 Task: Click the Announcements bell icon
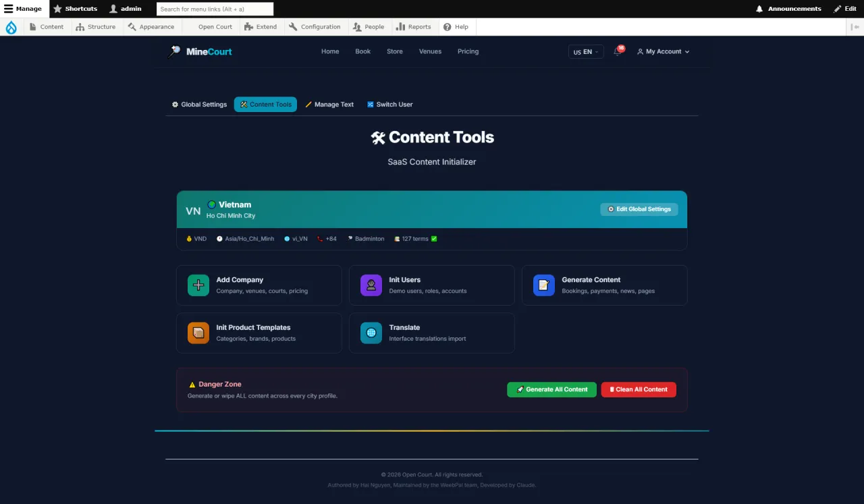point(759,9)
